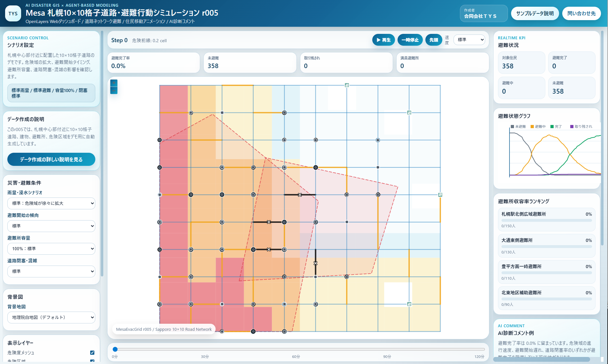Open the 道路閉塞・混雑 dropdown
Screen dimensions: 608x364
(x=51, y=271)
